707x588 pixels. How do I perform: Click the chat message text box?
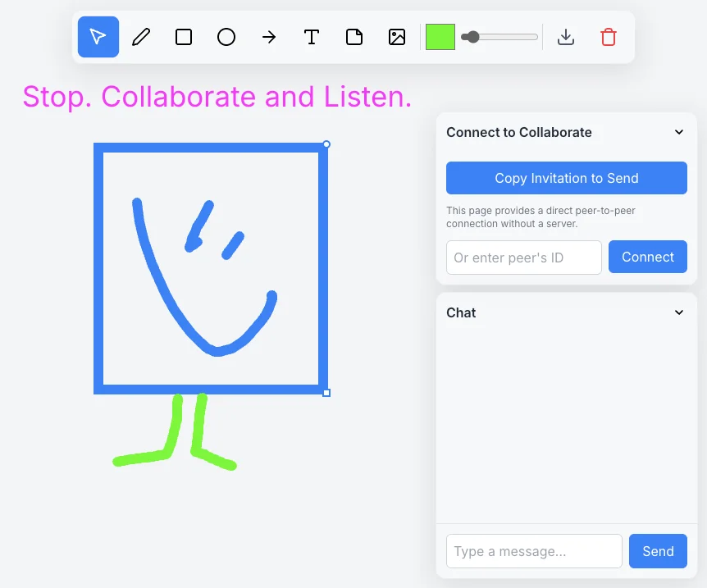[x=534, y=551]
